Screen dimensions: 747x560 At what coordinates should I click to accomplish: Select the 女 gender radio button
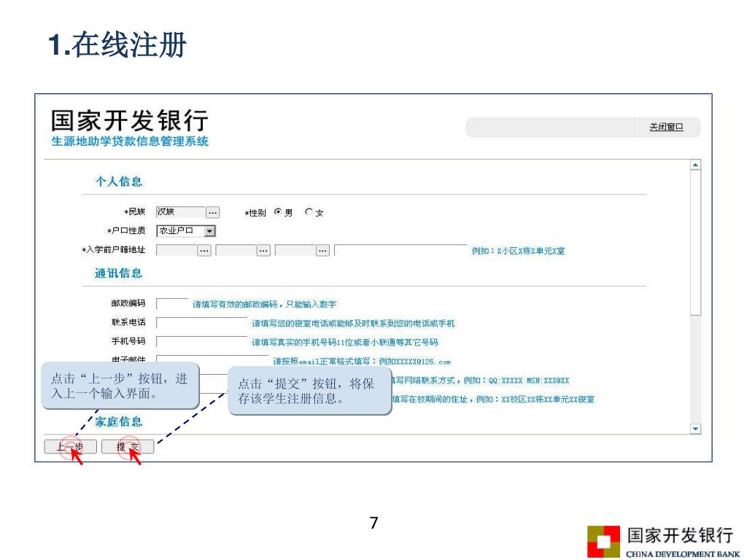(x=309, y=212)
